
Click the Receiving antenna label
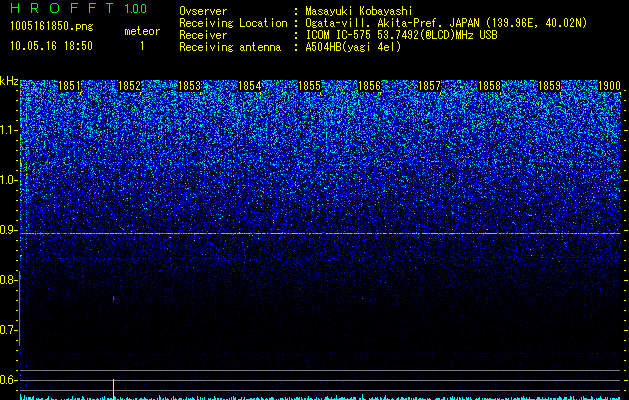point(230,47)
